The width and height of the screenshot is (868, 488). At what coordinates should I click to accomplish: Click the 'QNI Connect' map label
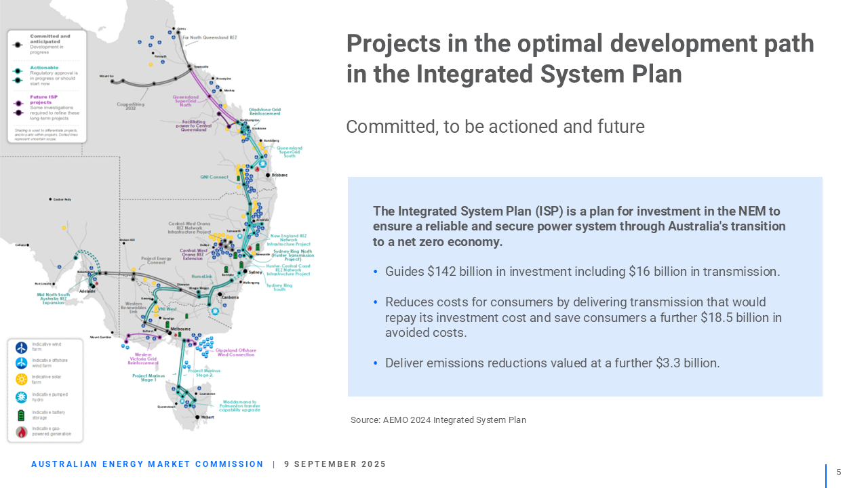(x=214, y=177)
